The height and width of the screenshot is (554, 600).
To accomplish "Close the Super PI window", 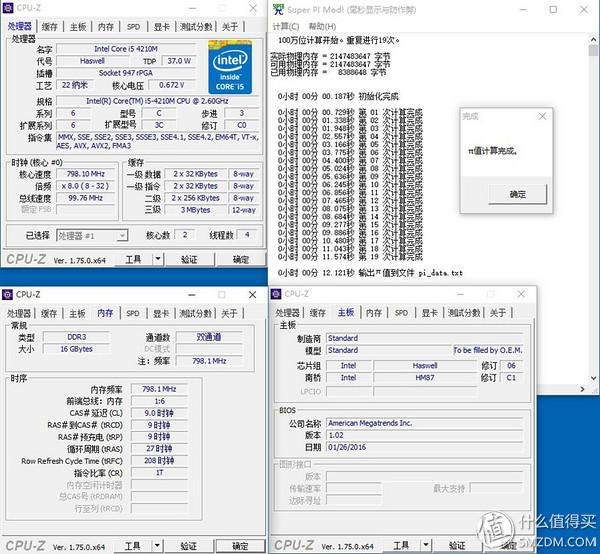I will [584, 10].
